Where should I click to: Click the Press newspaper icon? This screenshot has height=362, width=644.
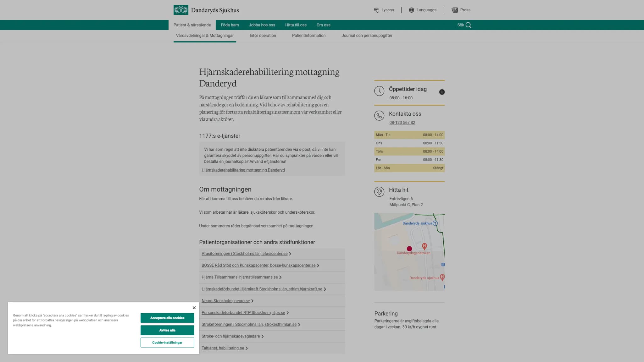click(455, 10)
